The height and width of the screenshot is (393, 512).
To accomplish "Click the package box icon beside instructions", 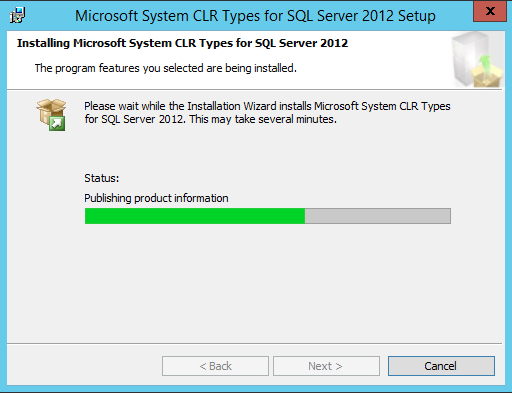I will coord(51,115).
